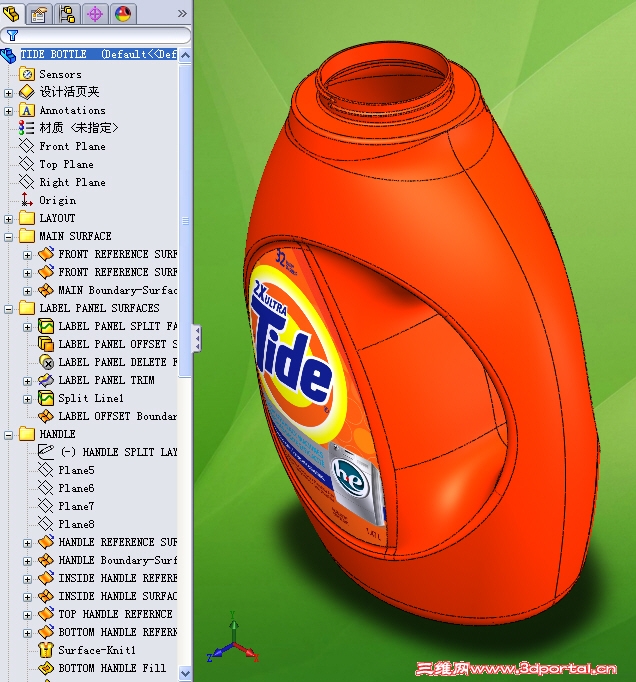Expand the first FRONT REFERENCE SURF feature

(27, 255)
